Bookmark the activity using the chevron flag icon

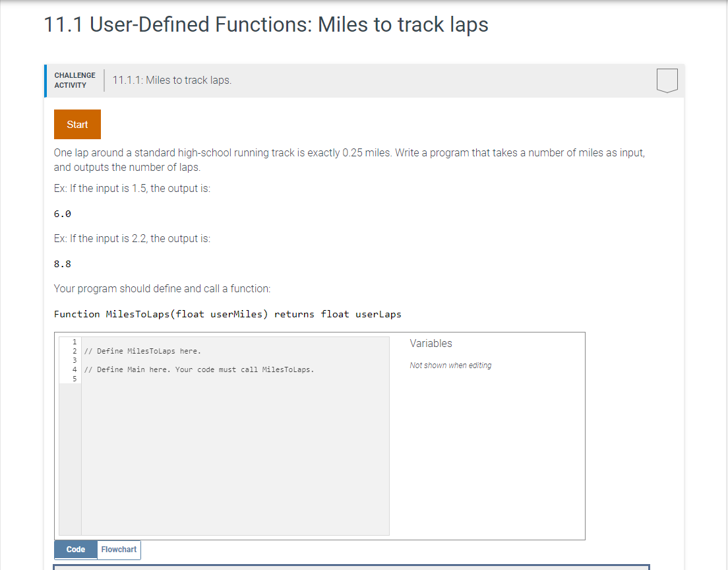coord(667,79)
